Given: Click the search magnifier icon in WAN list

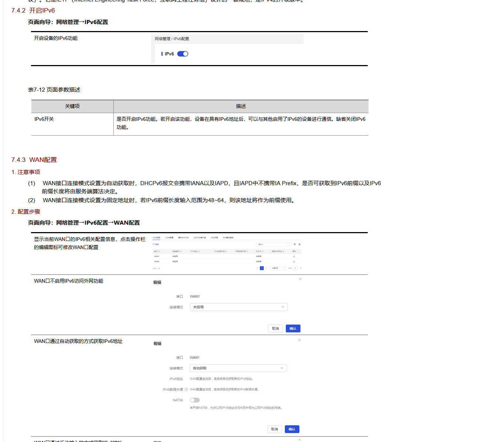Looking at the screenshot, I should [288, 244].
